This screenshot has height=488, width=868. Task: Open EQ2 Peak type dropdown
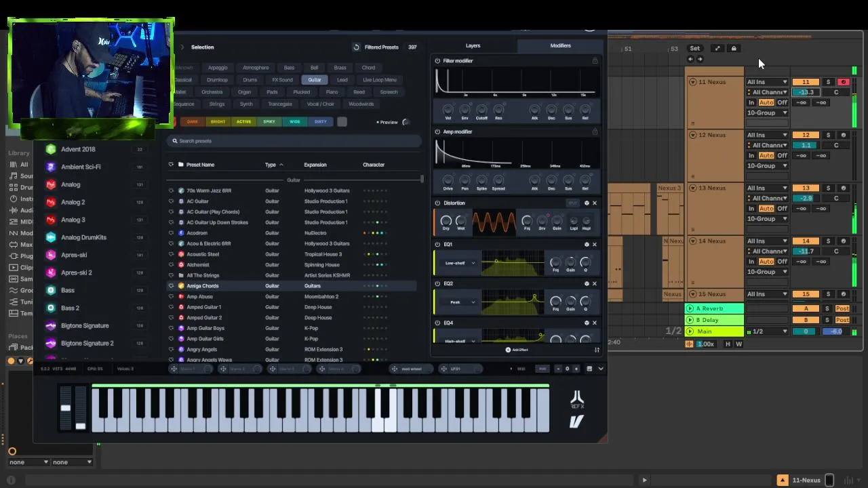pos(459,302)
